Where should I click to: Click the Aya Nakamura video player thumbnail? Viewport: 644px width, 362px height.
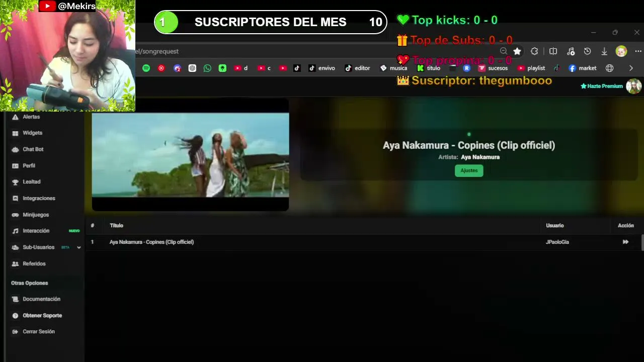[190, 155]
